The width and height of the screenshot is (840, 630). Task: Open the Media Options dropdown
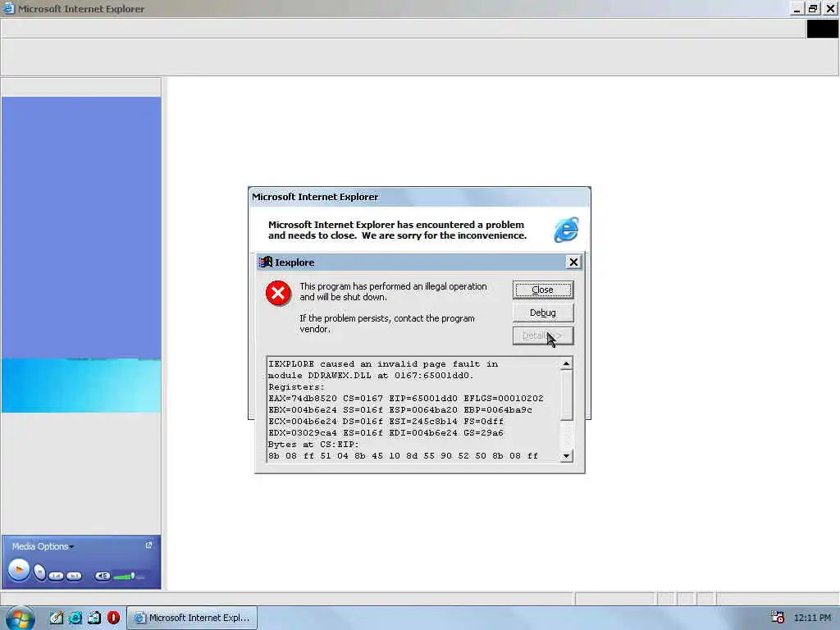pos(43,546)
